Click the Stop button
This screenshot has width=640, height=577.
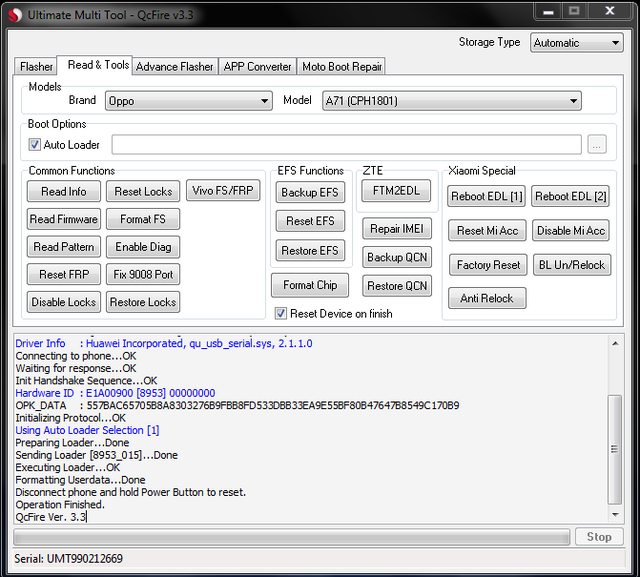click(x=599, y=537)
